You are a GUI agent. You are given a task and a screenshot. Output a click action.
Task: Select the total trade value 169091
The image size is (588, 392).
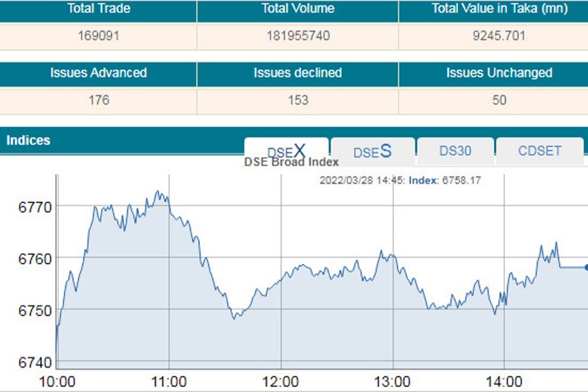tap(98, 36)
